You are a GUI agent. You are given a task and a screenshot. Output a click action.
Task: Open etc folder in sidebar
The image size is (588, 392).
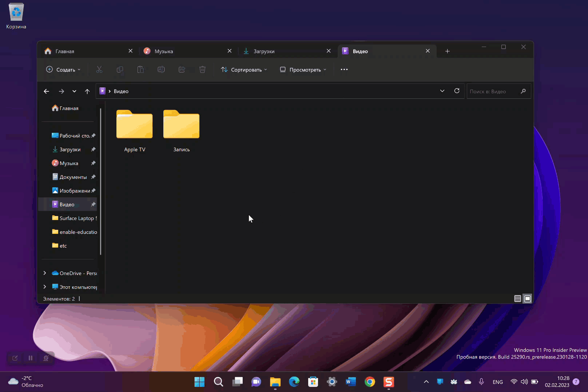[68, 246]
